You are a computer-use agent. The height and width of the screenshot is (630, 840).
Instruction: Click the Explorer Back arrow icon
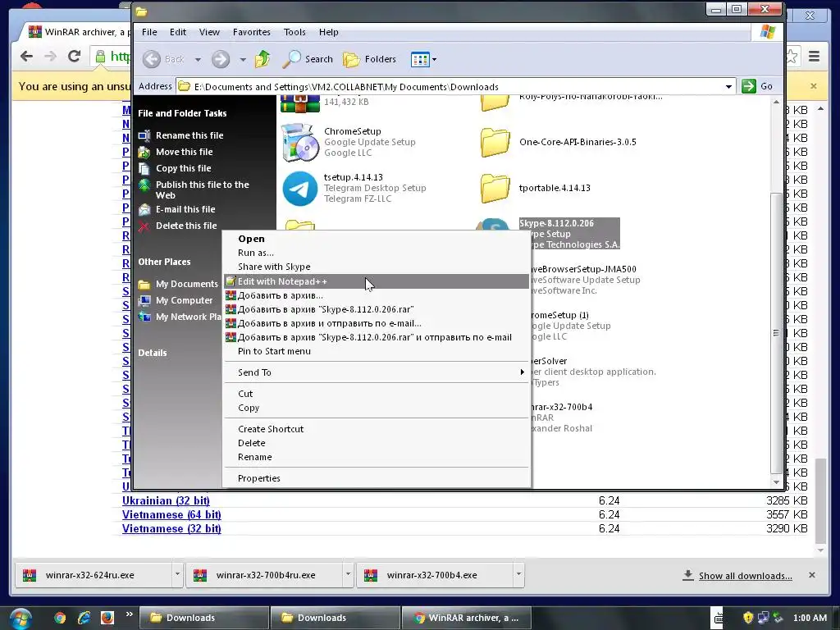(152, 59)
